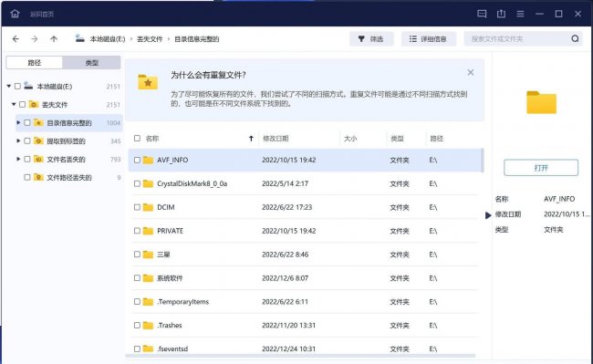Click the vertical scrollbar thumb of file list
Viewport: 593px width, 364px height.
coord(483,160)
